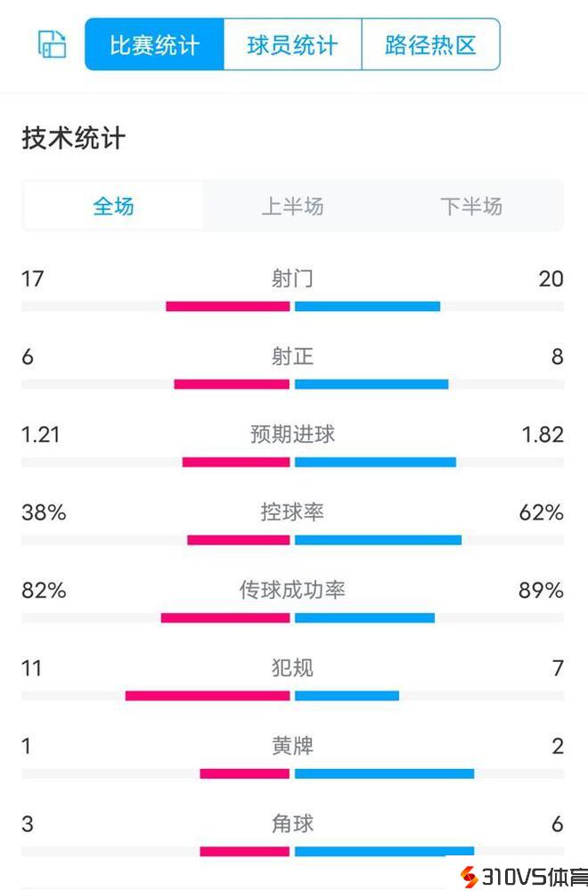
Task: Click the 射正 stat label
Action: pos(292,357)
